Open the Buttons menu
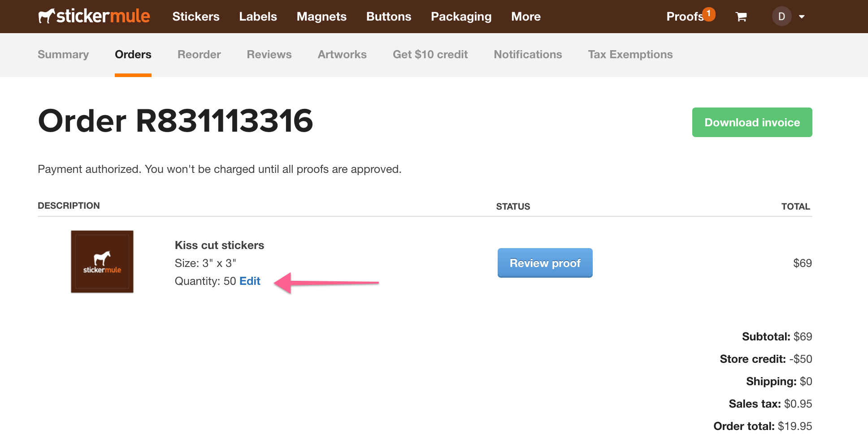This screenshot has height=447, width=868. pos(389,17)
